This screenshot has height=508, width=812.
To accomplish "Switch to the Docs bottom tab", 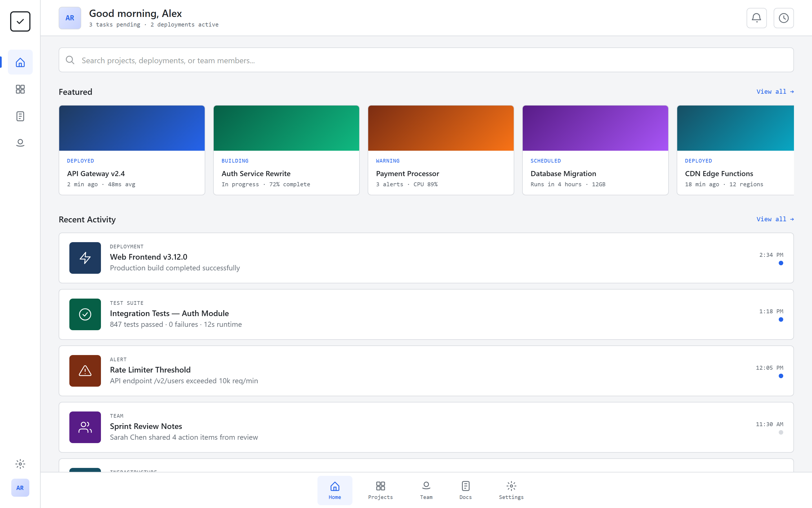I will tap(465, 490).
